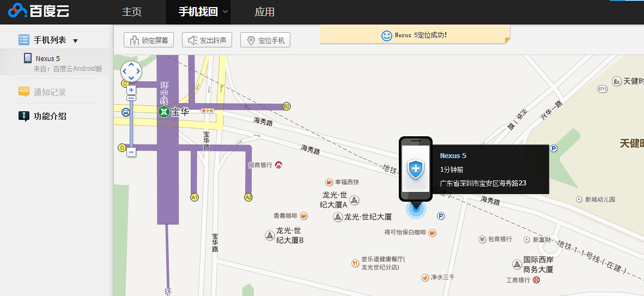644x296 pixels.
Task: Click the 包商银行 bank icon
Action: tap(482, 239)
